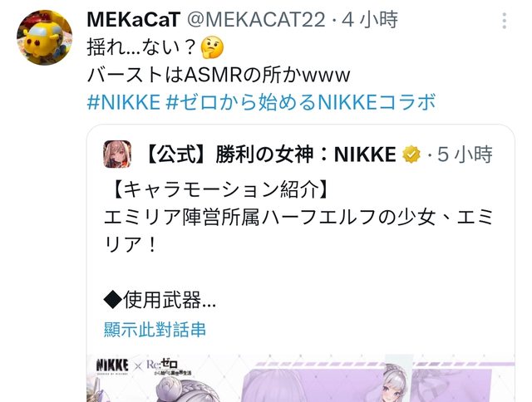Screen dimensions: 532x402
Task: Click the @MEKACAT22 handle
Action: [256, 20]
